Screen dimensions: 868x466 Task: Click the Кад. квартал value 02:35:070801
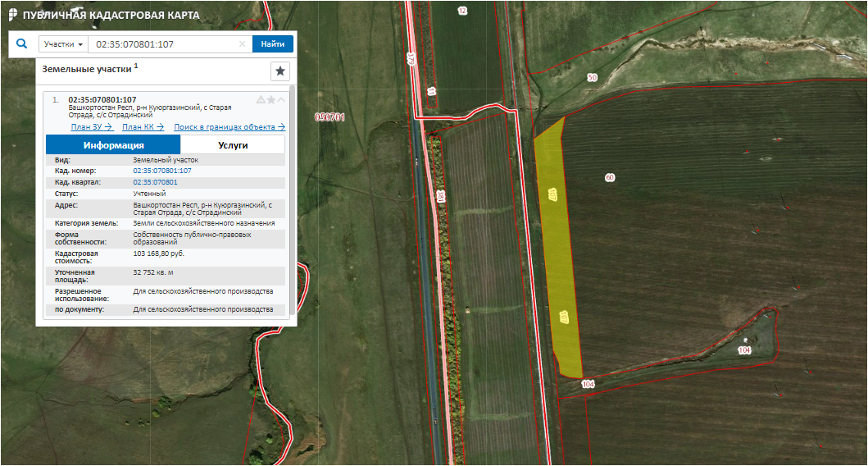coord(156,182)
